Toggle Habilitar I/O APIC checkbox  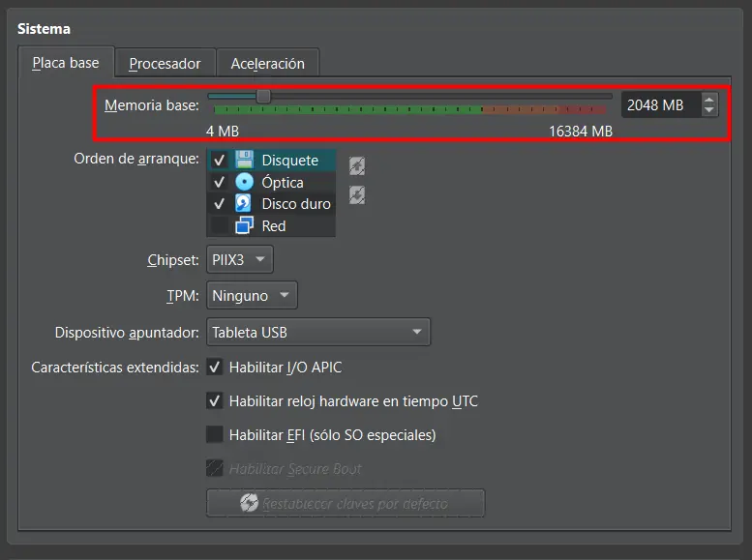[x=215, y=368]
